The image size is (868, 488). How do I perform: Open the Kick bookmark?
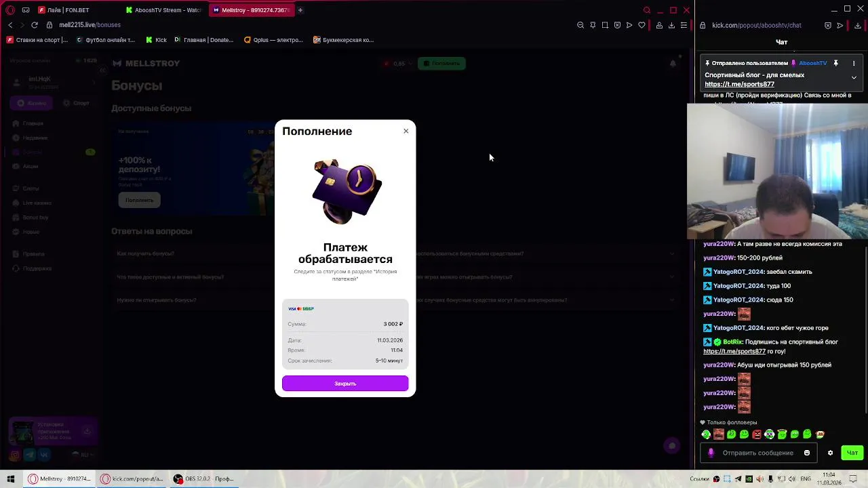(x=156, y=40)
